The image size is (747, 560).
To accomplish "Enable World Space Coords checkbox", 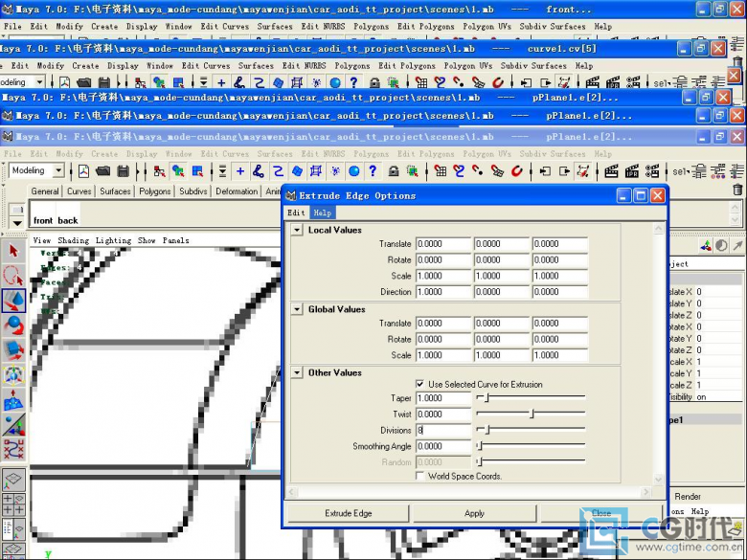I will pyautogui.click(x=419, y=476).
